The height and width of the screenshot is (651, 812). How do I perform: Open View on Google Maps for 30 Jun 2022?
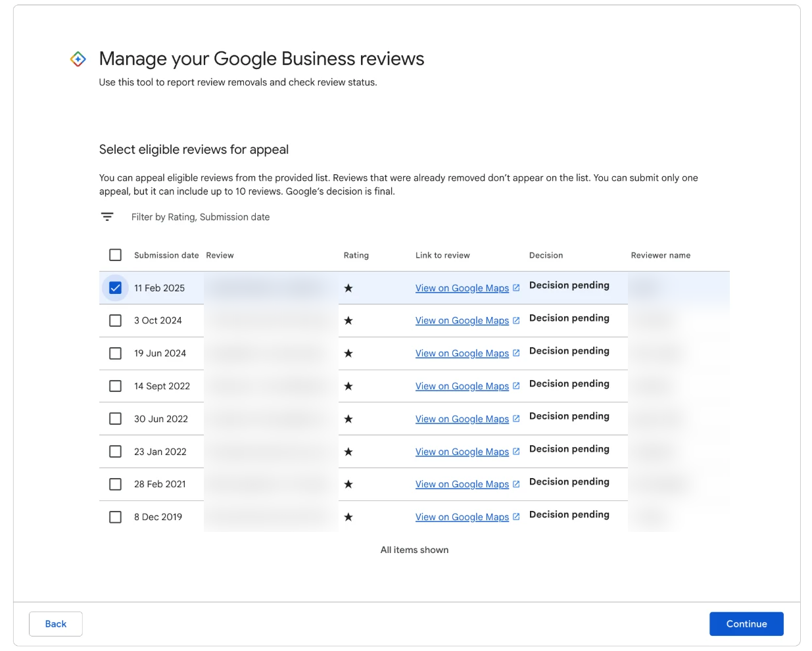462,419
